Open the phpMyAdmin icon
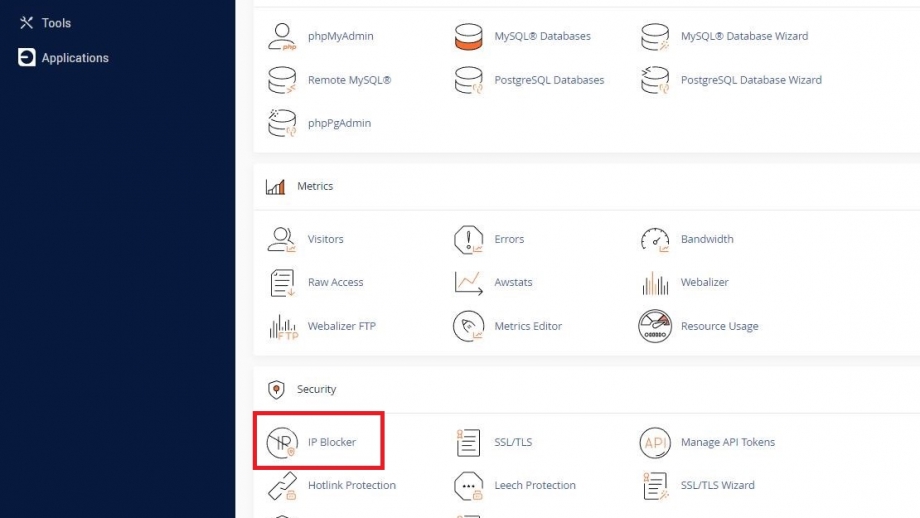The height and width of the screenshot is (518, 920). tap(282, 36)
